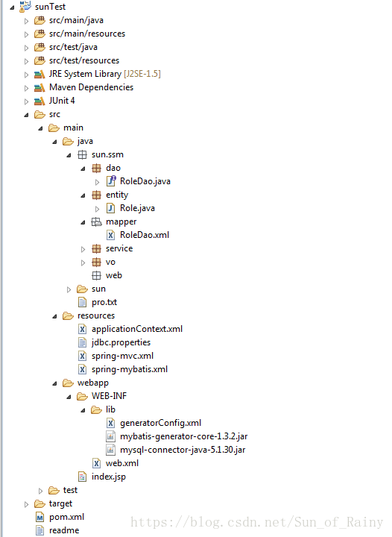
Task: Expand the service package
Action: (83, 249)
